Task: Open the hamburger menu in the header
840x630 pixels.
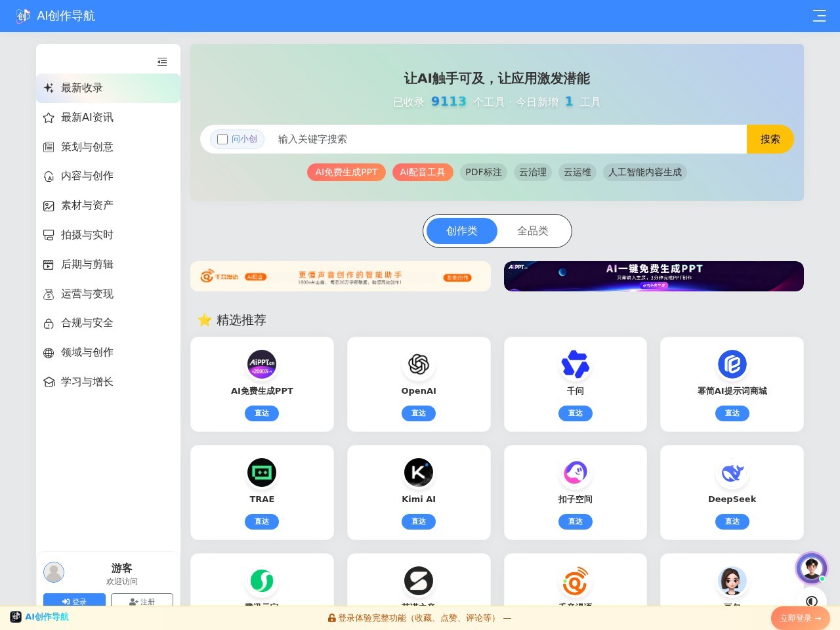Action: tap(819, 16)
